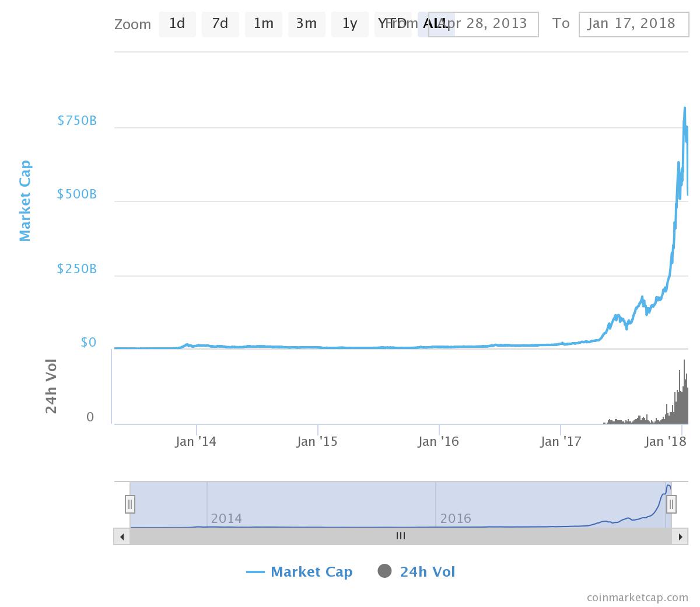Select the 1d zoom button

177,24
